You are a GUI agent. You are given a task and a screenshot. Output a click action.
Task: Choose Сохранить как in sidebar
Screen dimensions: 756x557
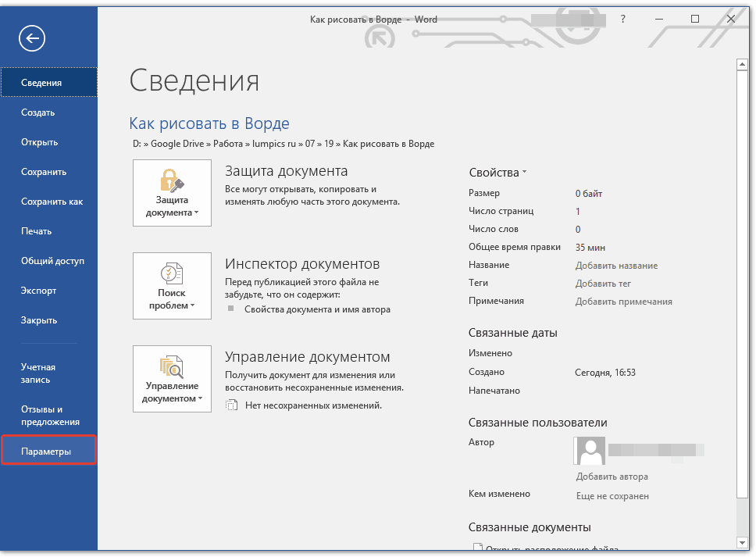click(52, 202)
